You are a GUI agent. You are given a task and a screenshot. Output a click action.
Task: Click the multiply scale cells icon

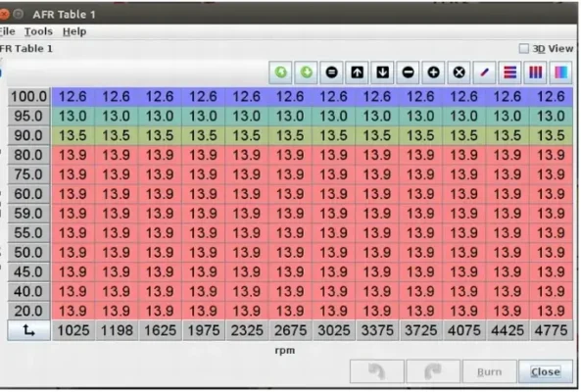(460, 73)
